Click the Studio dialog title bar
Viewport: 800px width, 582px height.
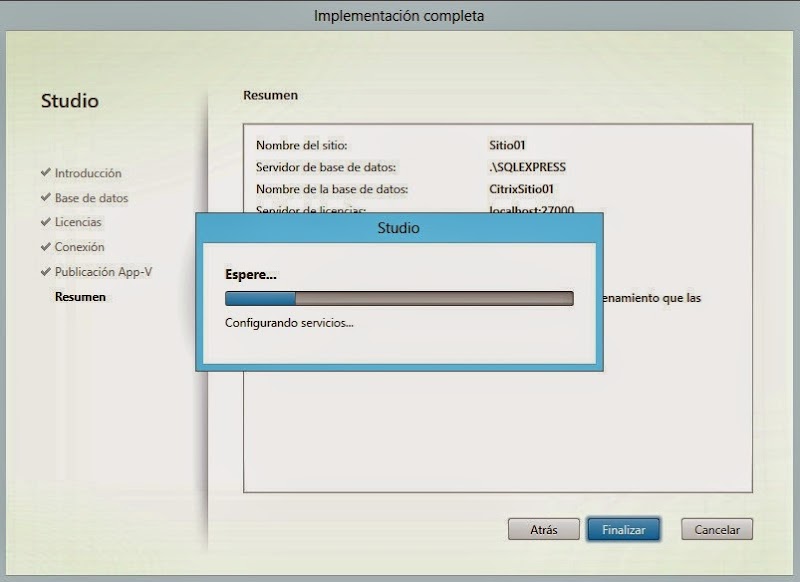[x=399, y=227]
